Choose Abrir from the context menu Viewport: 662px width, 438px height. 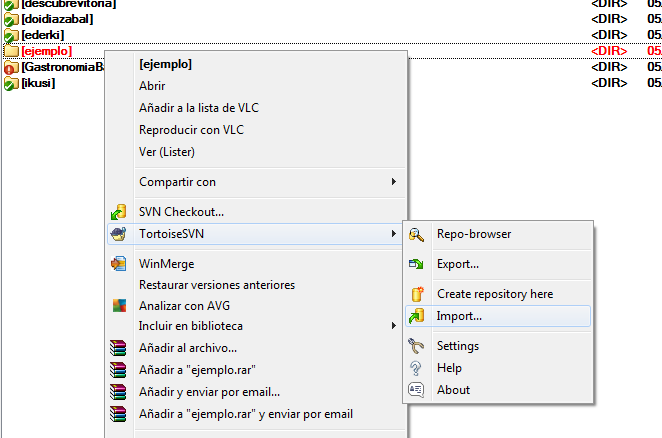(x=152, y=86)
